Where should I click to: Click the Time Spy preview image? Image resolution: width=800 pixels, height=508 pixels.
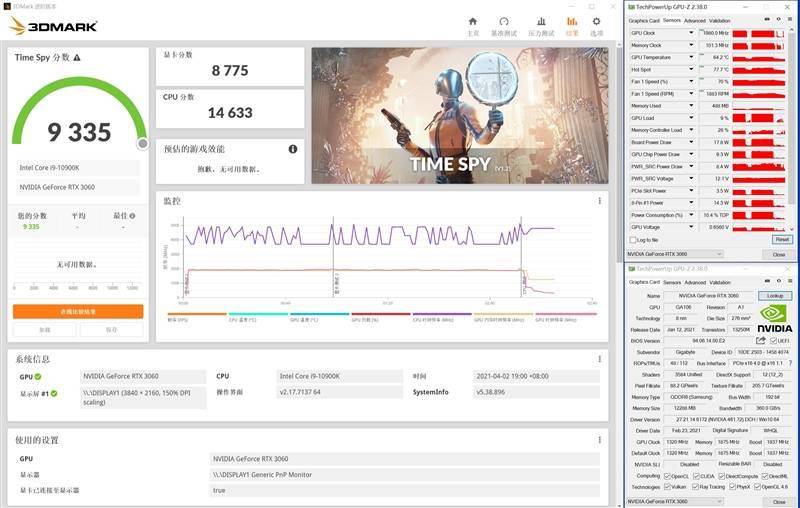click(x=460, y=116)
